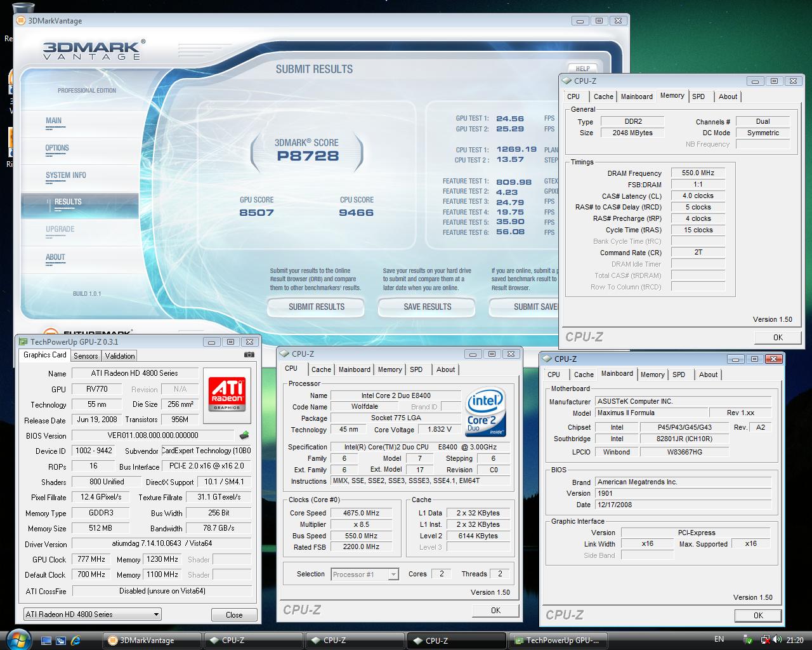The width and height of the screenshot is (812, 650).
Task: Minimize the GPU-Z window
Action: 211,342
